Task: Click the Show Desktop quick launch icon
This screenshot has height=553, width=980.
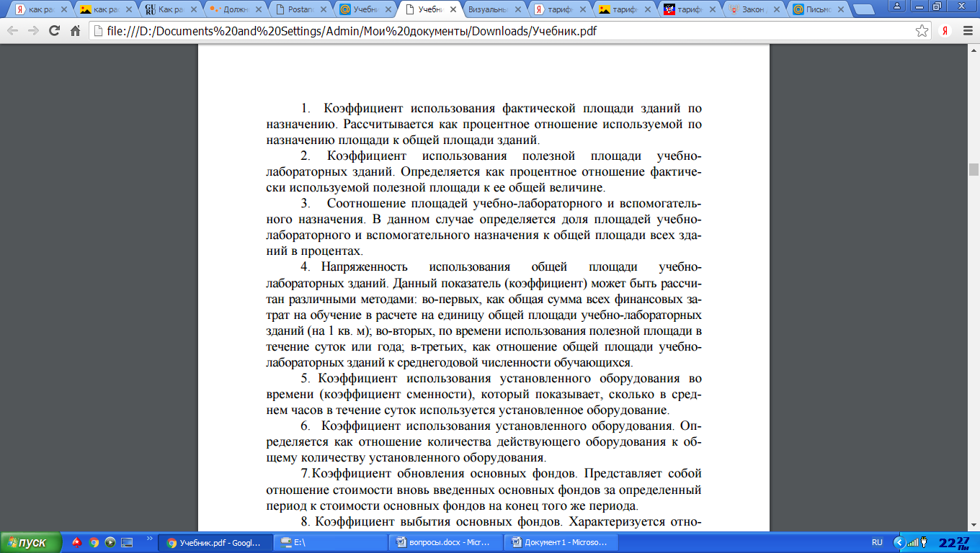Action: pyautogui.click(x=127, y=542)
